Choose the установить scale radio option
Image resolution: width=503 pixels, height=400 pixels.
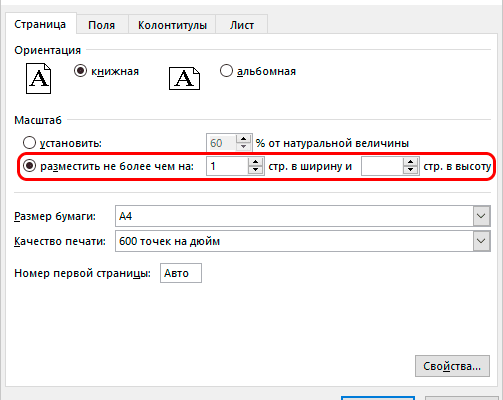tap(29, 143)
